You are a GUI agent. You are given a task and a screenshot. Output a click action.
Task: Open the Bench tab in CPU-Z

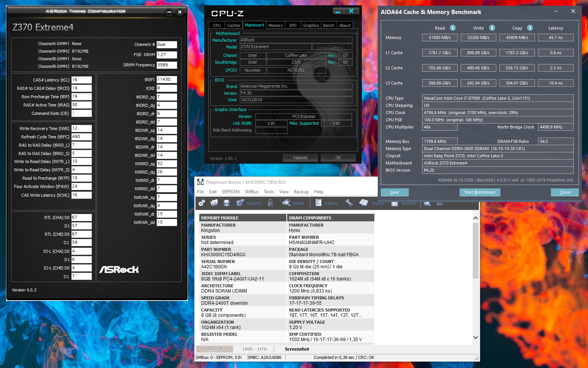tap(329, 25)
